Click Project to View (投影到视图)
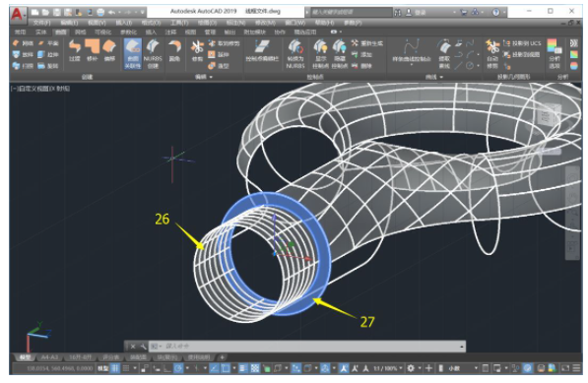The width and height of the screenshot is (588, 383). 522,55
